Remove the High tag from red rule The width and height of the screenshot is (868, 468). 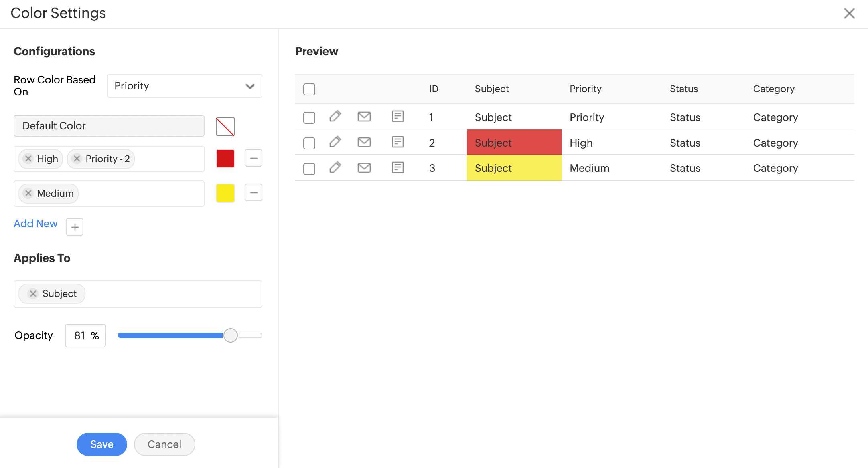[28, 159]
